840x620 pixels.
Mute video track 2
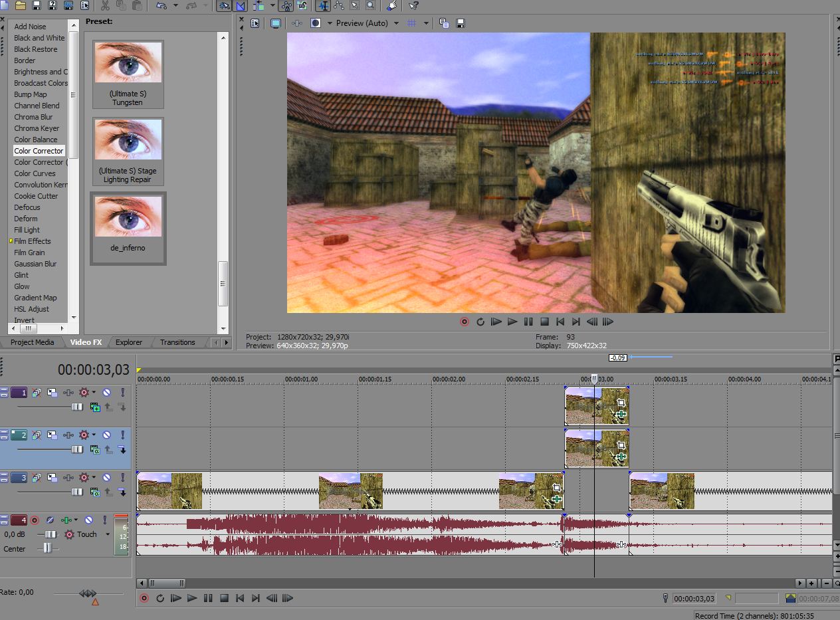pos(106,435)
